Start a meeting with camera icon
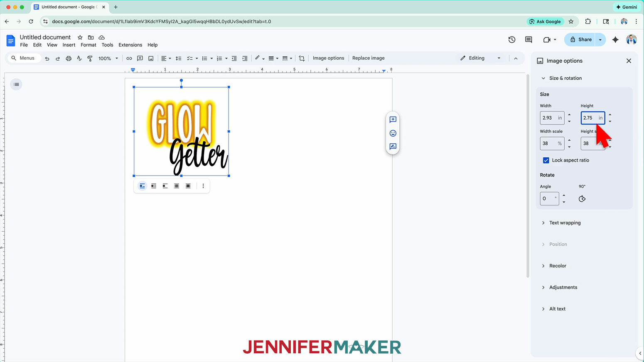The width and height of the screenshot is (644, 362). point(547,39)
